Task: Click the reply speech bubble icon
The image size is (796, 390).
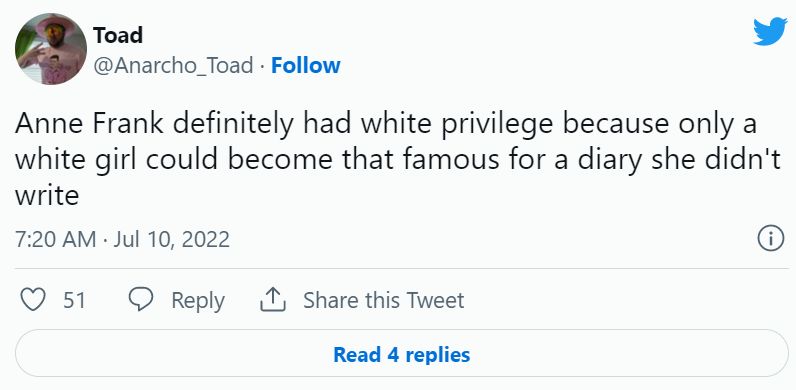Action: click(141, 300)
